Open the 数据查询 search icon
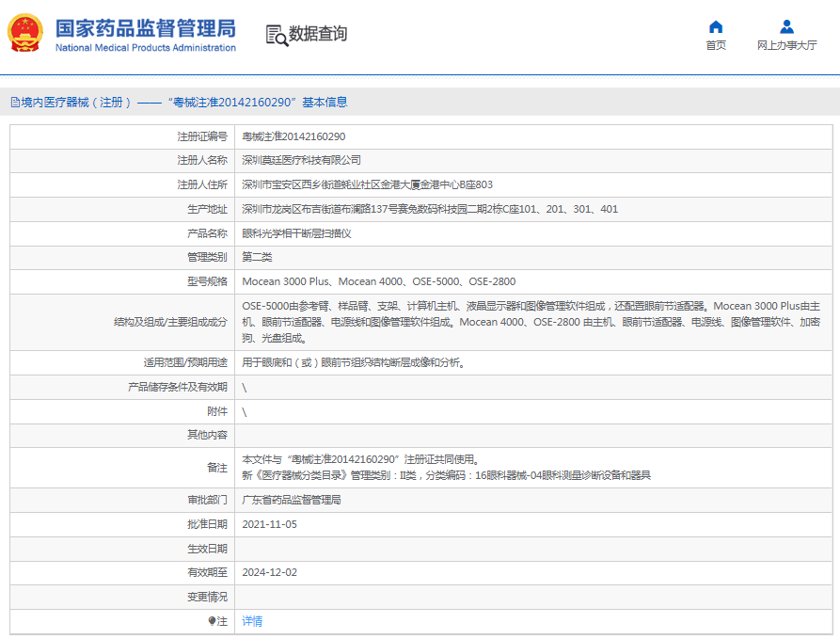The width and height of the screenshot is (840, 639). tap(277, 36)
